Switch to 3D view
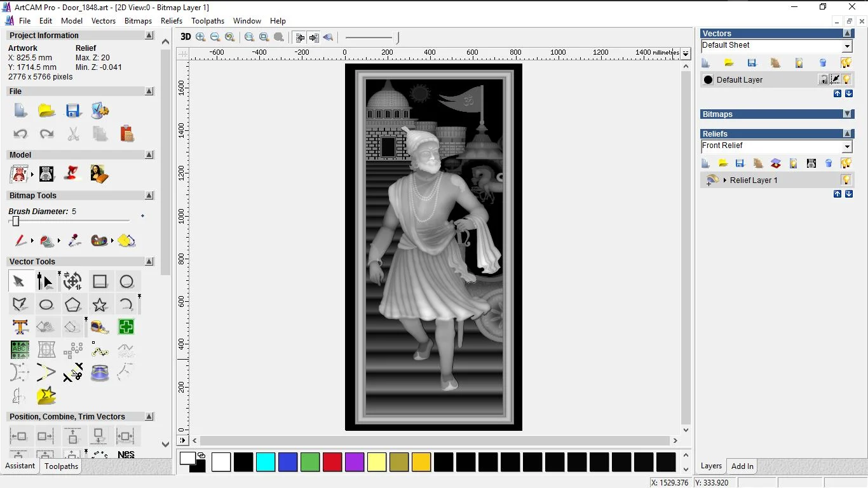Screen dimensions: 868x488 [186, 37]
